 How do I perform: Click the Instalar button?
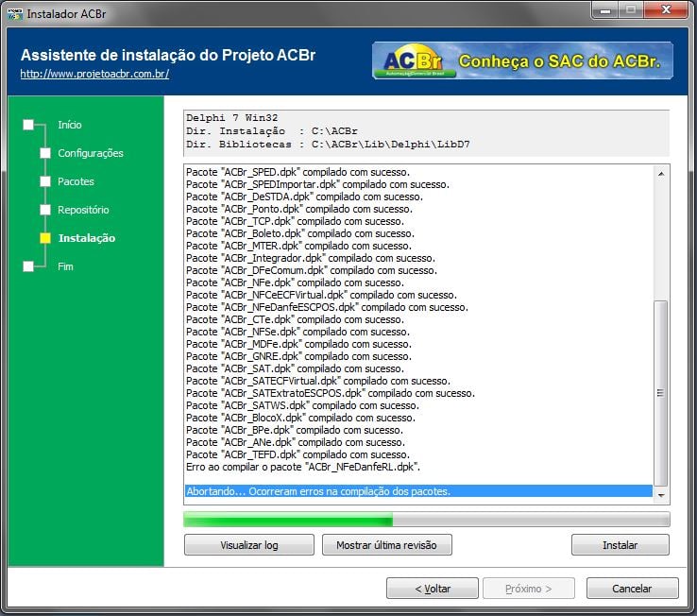pos(620,545)
